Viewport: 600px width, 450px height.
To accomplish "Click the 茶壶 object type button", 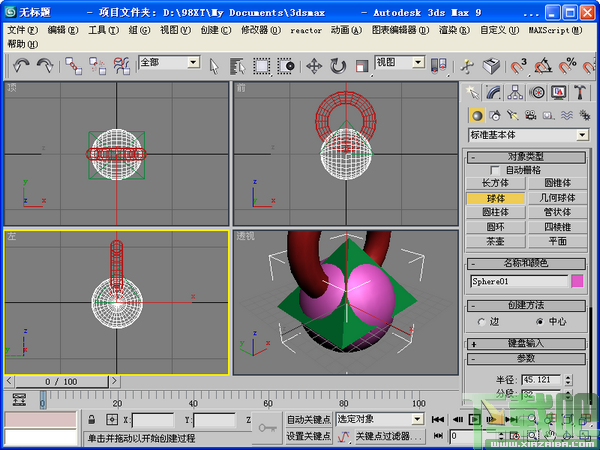I will tap(495, 241).
